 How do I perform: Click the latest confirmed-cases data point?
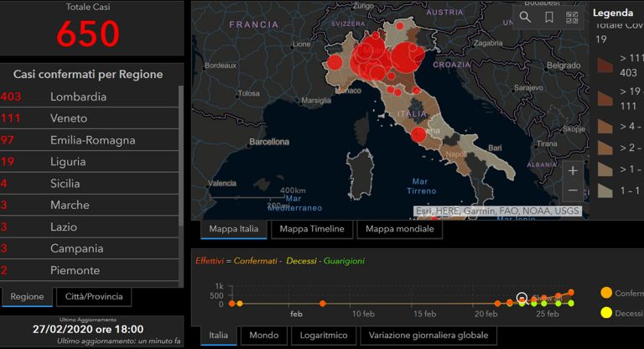pyautogui.click(x=571, y=293)
